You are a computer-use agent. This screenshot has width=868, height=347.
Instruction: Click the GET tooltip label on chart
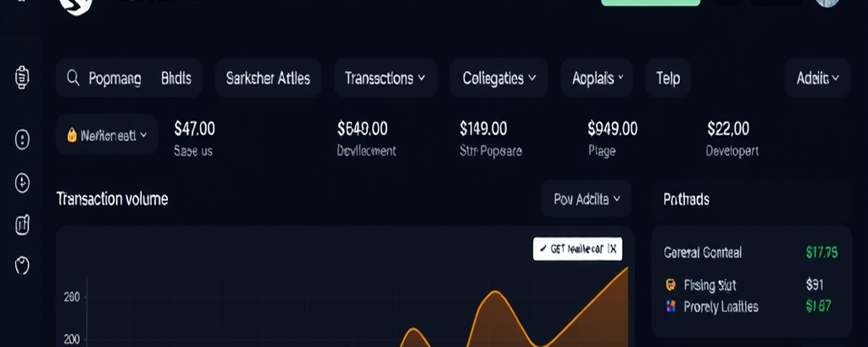point(577,249)
